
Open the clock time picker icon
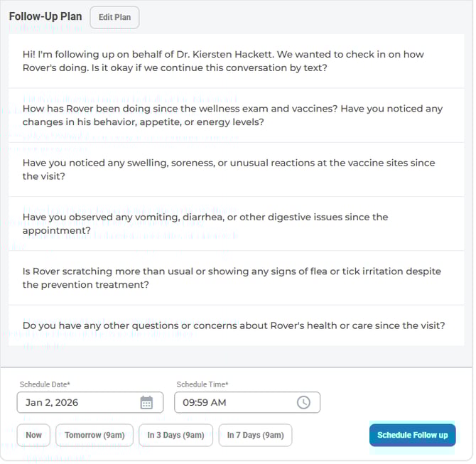[x=303, y=403]
